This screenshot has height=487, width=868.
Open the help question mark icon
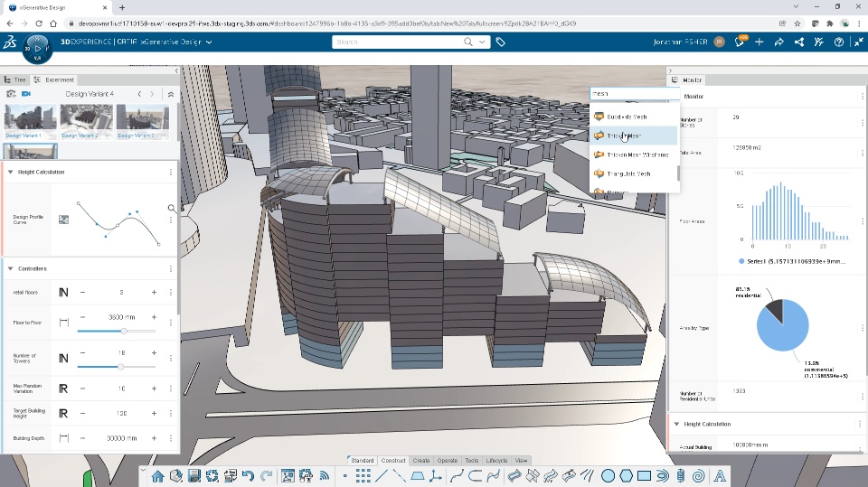[839, 42]
